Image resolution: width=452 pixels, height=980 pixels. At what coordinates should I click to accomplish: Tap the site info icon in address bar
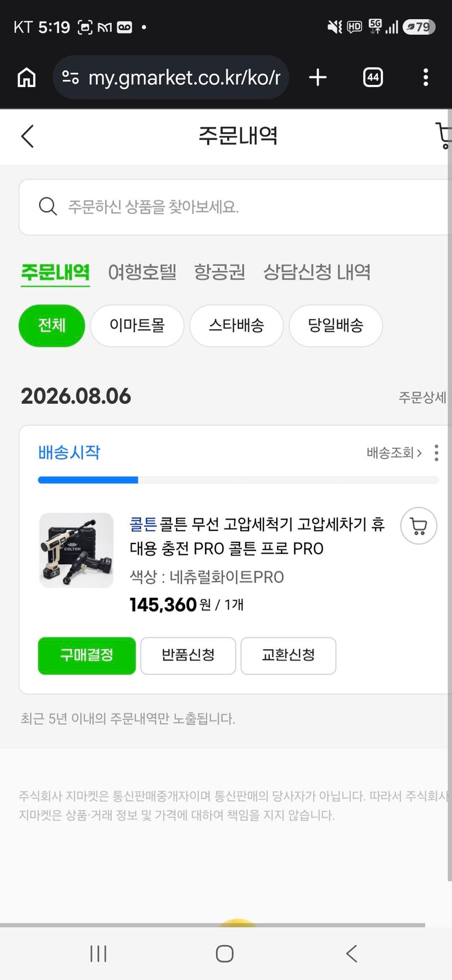pos(70,77)
